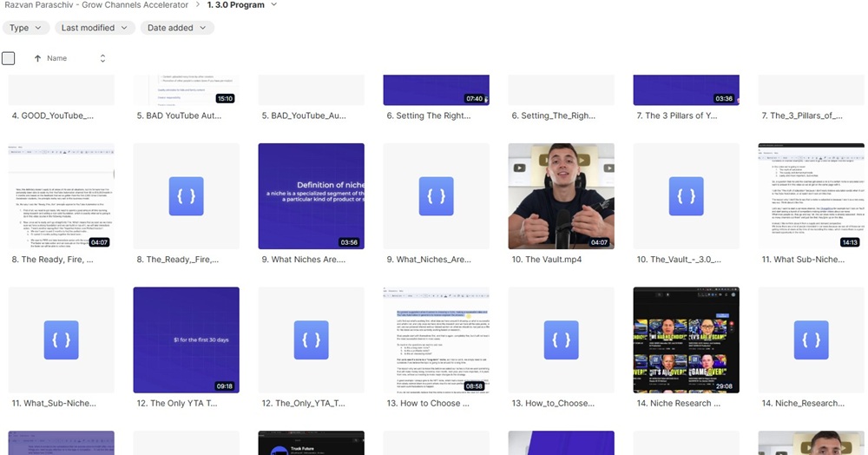This screenshot has width=868, height=455.
Task: Open the 12. The_Only_YTA_T script file icon
Action: tap(311, 340)
